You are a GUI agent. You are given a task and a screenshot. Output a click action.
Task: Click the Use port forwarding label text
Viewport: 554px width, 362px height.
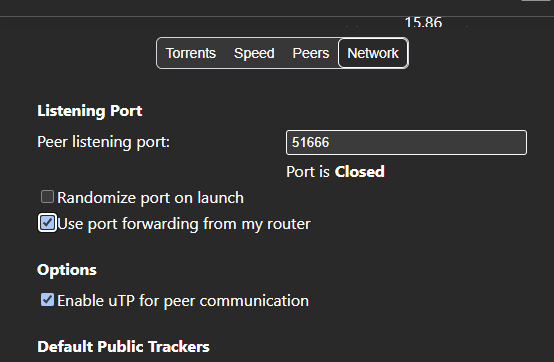coord(184,224)
